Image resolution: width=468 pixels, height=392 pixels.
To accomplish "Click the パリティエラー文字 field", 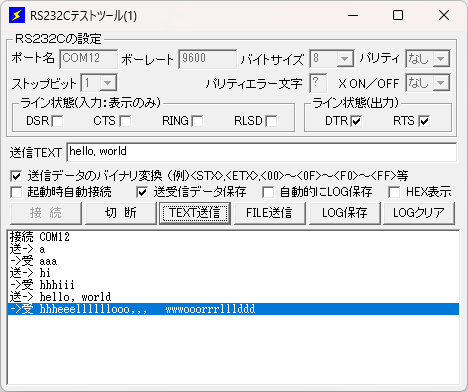I will 318,83.
